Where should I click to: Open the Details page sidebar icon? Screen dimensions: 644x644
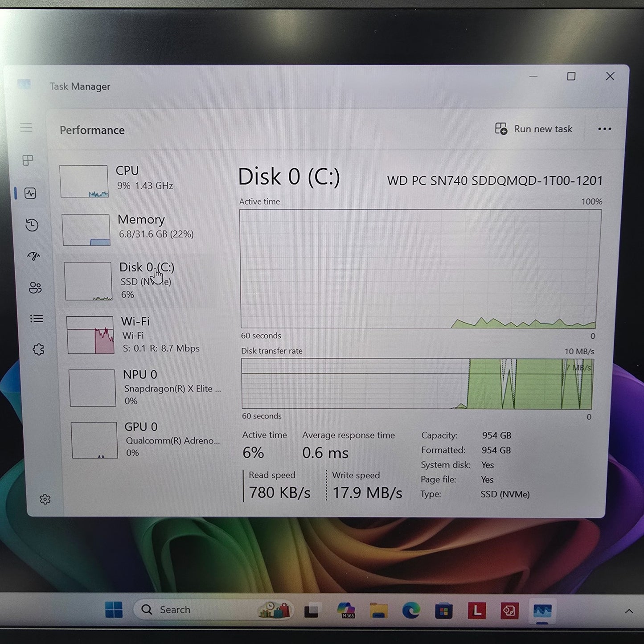coord(37,319)
